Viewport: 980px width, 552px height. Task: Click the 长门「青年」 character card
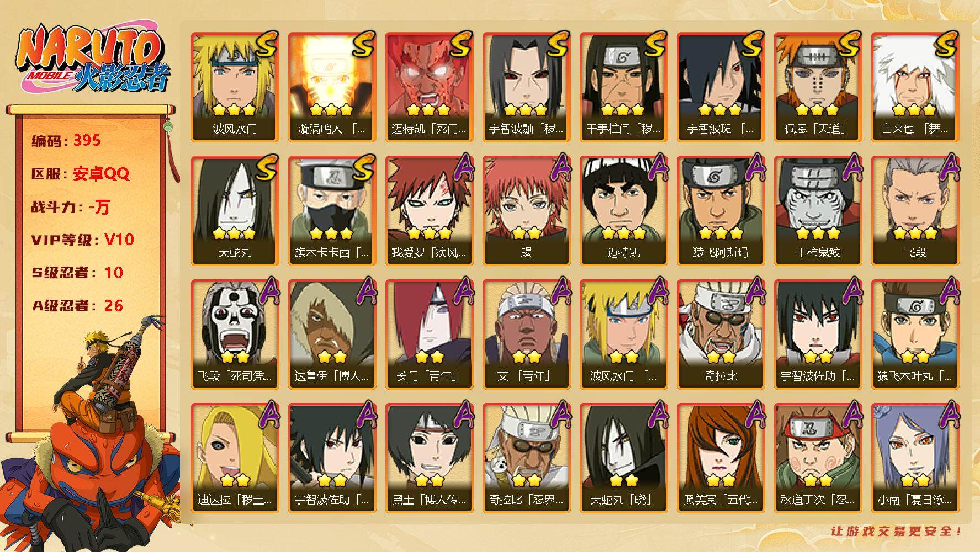point(429,335)
